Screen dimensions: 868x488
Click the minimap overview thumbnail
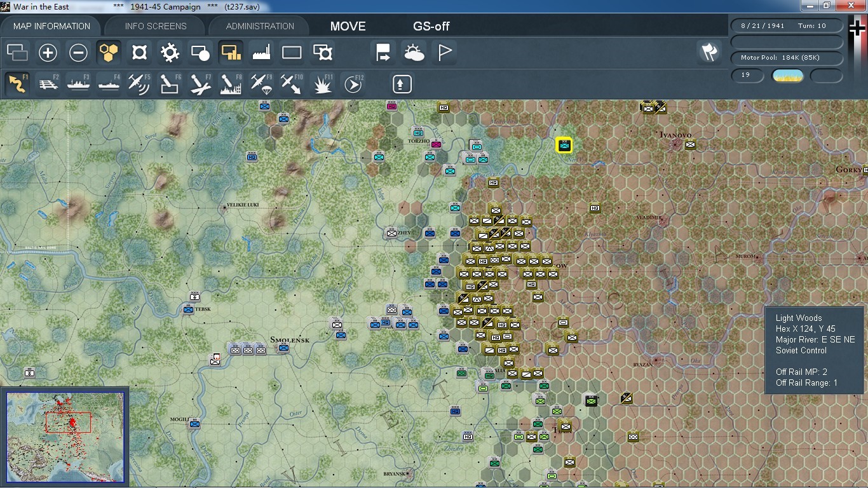click(65, 436)
